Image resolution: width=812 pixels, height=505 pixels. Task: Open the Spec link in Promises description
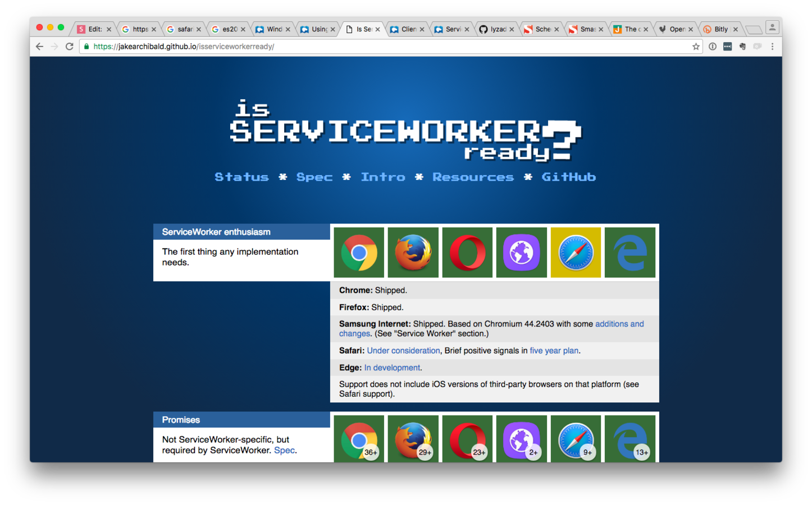(x=284, y=450)
